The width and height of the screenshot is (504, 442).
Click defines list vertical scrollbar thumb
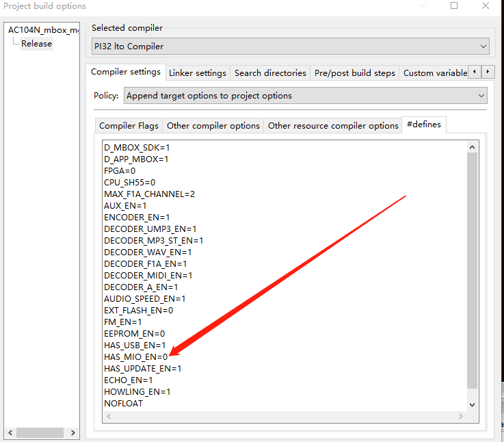pos(472,270)
